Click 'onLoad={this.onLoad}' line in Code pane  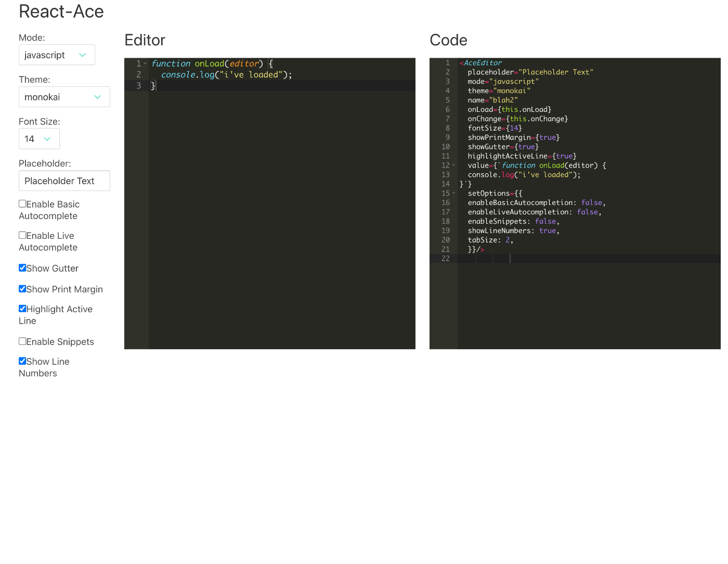pos(510,110)
